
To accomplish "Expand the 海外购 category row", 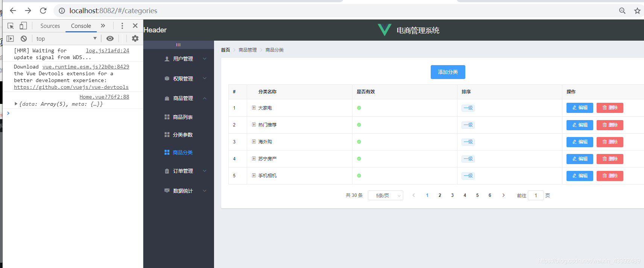I will coord(254,142).
